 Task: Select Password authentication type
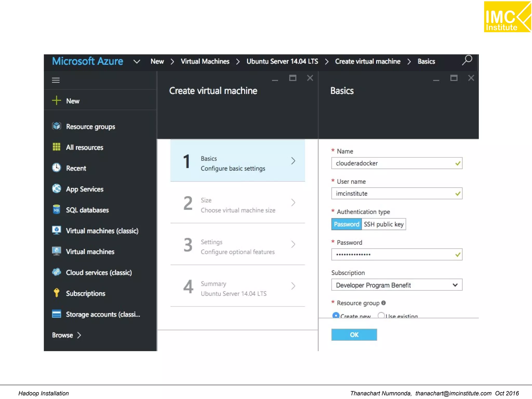[x=346, y=224]
